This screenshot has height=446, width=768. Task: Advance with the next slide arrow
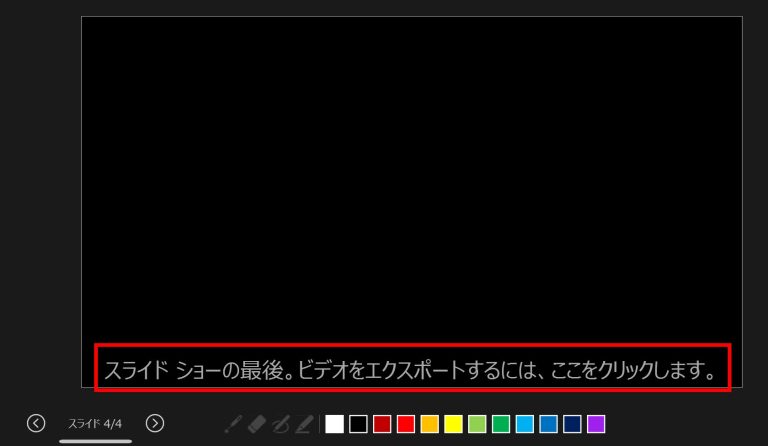155,423
